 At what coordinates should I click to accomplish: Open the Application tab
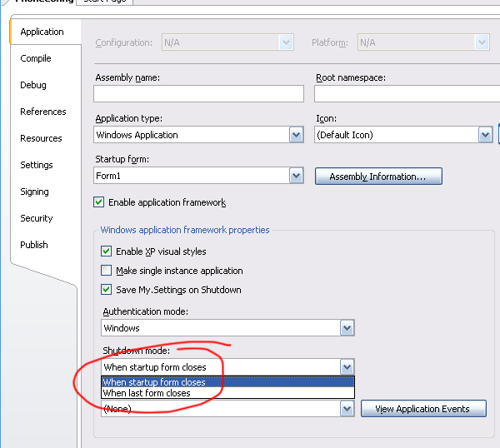pyautogui.click(x=42, y=32)
